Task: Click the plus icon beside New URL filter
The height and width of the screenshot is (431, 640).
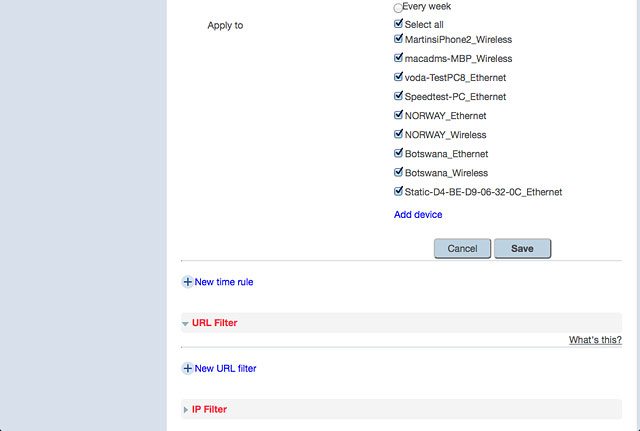Action: (187, 369)
